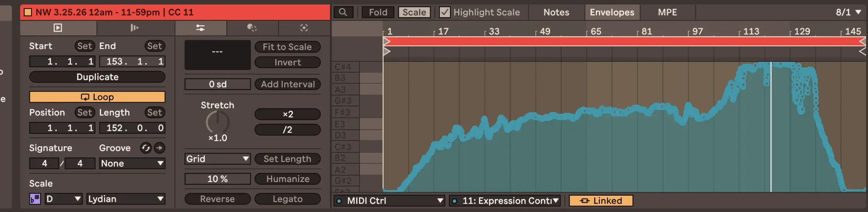Expand the Expression Controller chooser
Viewport: 868px width, 212px height.
(505, 201)
